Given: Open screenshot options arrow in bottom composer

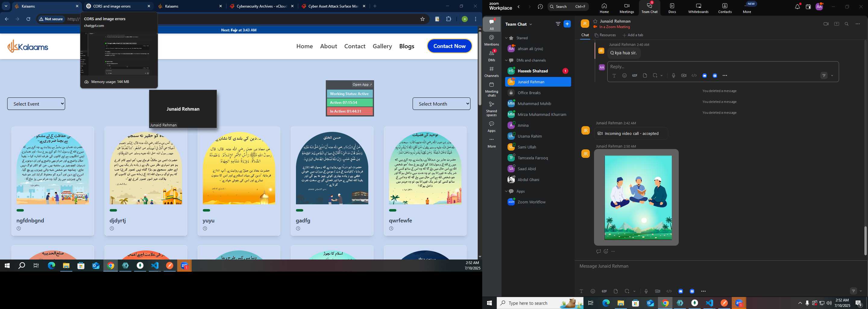Looking at the screenshot, I should pos(634,291).
